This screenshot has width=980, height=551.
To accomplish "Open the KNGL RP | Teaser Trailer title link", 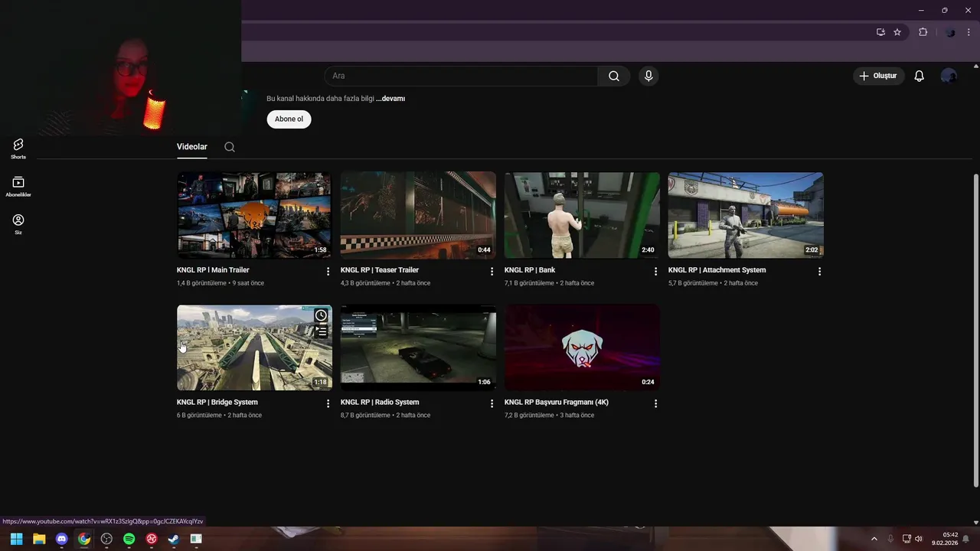I will [380, 270].
